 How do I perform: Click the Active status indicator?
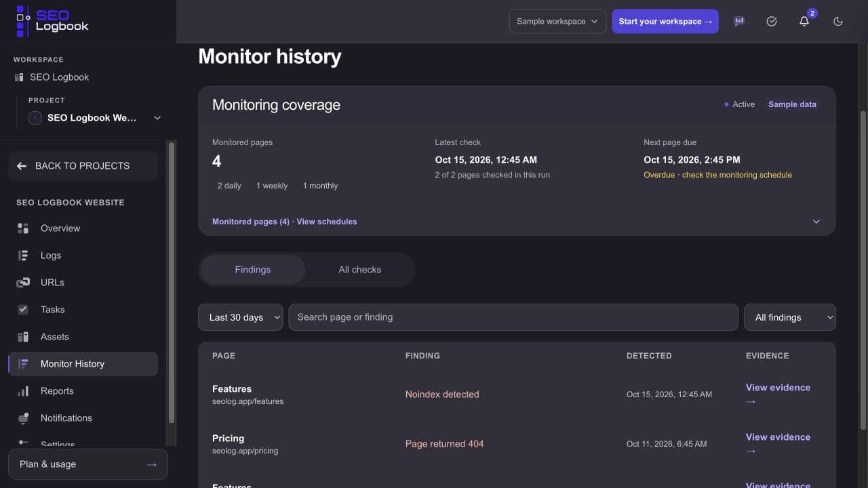[x=739, y=104]
